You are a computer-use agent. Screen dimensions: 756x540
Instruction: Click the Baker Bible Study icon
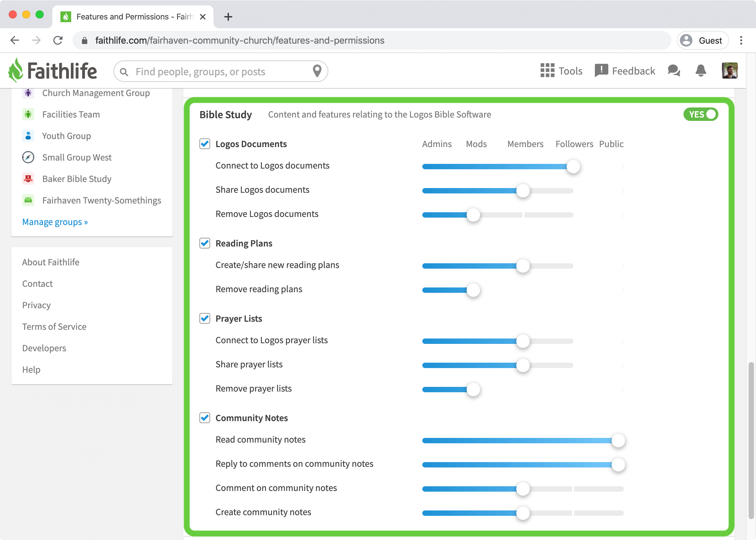coord(28,179)
